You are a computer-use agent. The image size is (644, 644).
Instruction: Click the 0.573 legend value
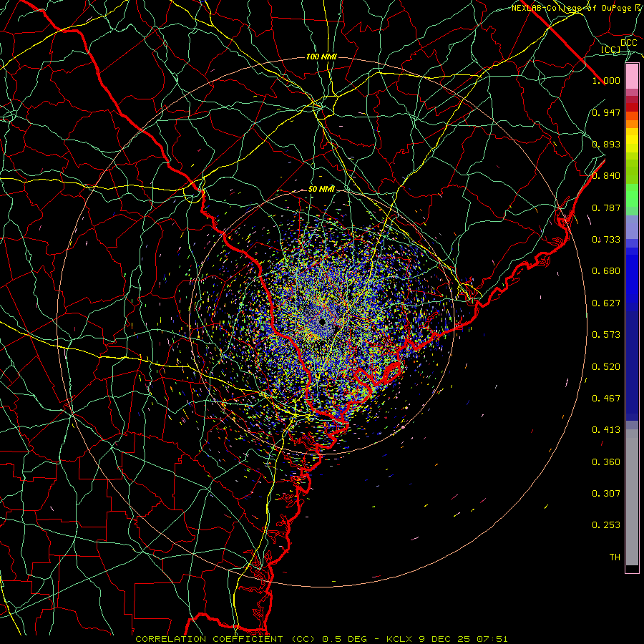tap(606, 335)
